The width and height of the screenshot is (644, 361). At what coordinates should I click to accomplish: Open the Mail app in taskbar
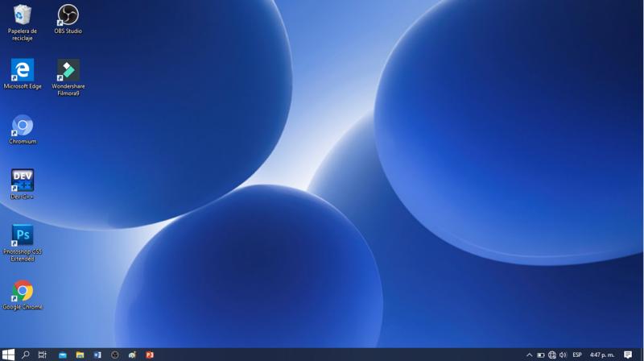tap(62, 355)
